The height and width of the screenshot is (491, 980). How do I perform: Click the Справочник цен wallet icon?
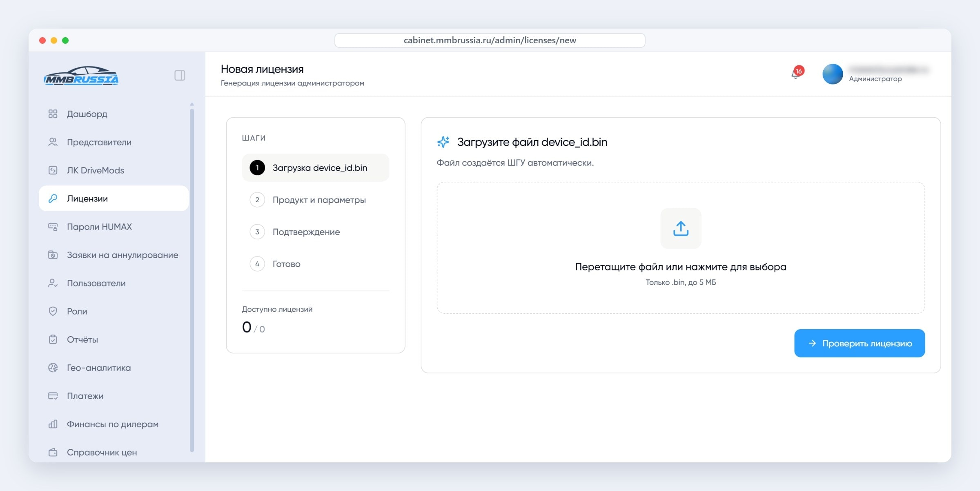pos(53,452)
